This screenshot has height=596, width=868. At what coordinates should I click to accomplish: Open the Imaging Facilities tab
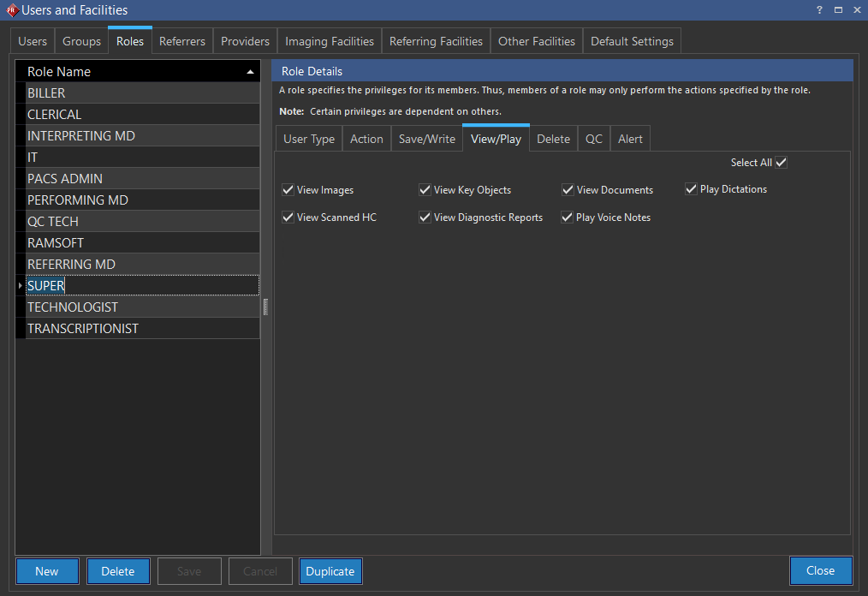pyautogui.click(x=330, y=41)
